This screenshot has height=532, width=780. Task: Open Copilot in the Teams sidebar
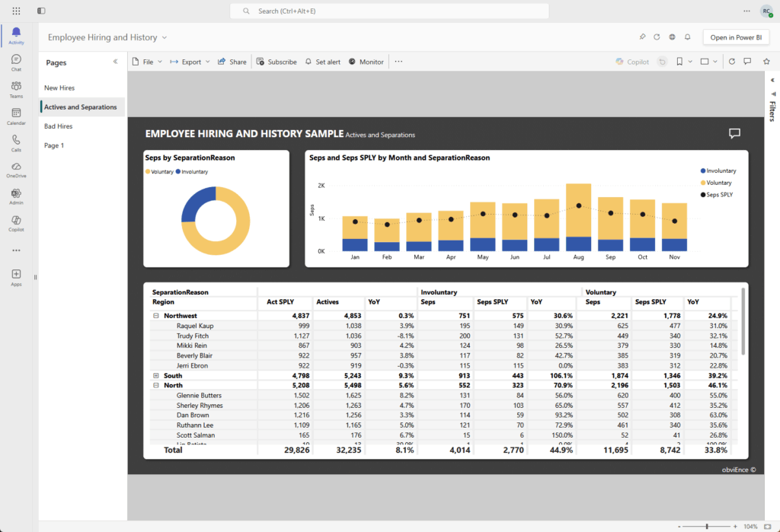[16, 223]
